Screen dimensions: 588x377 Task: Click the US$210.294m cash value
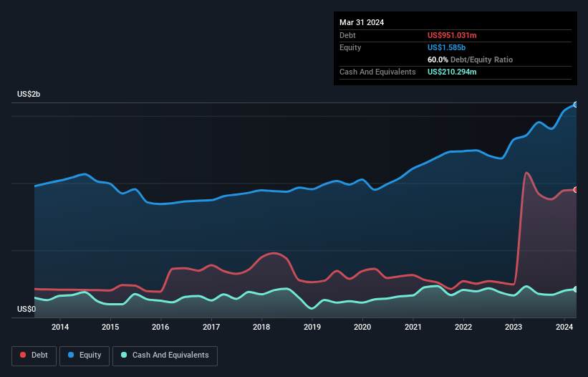coord(452,72)
